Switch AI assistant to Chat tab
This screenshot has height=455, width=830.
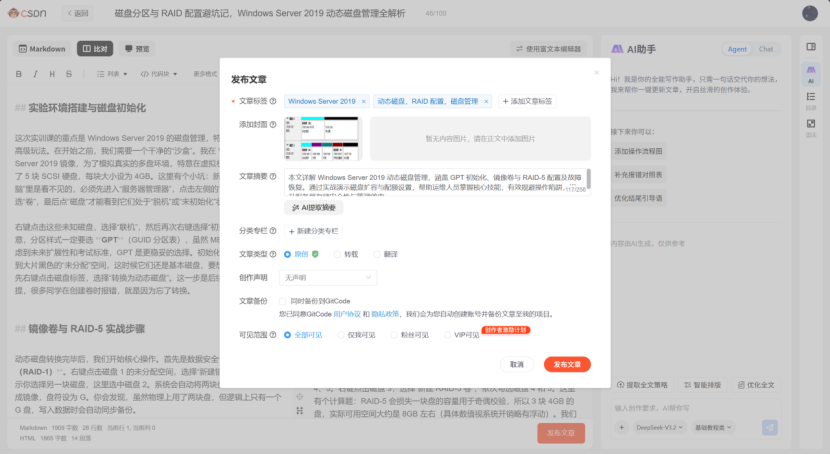766,49
